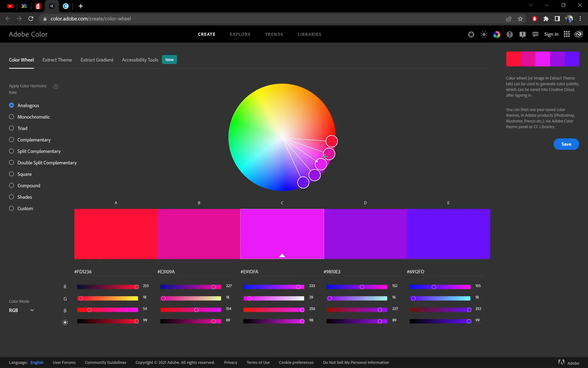Open a new browser tab

(81, 6)
